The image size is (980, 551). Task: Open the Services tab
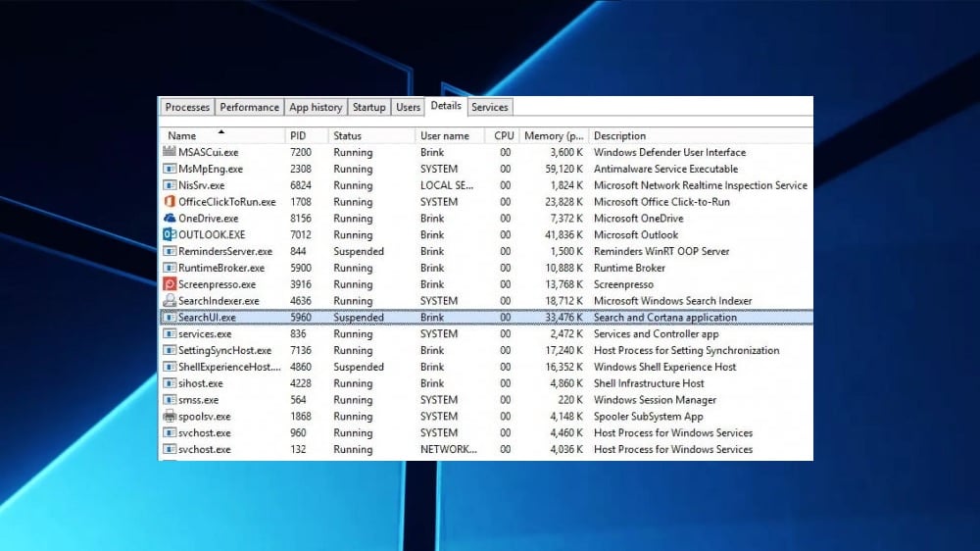[489, 108]
